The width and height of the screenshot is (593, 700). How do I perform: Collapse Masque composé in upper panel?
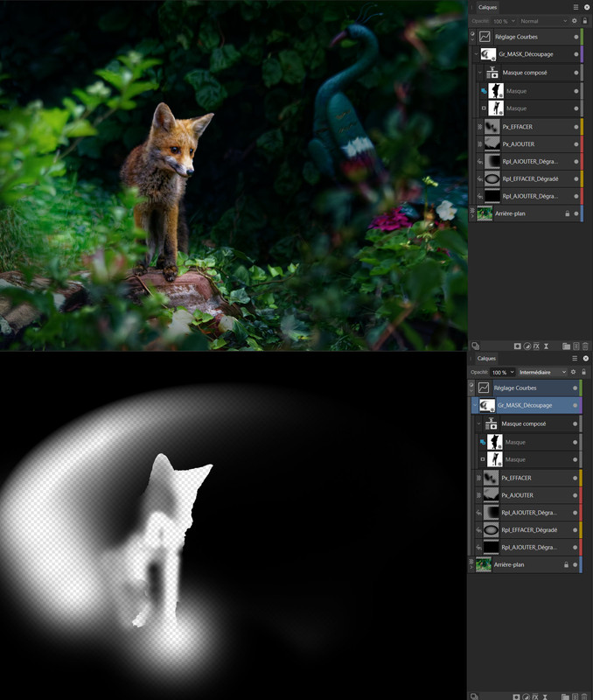[x=480, y=73]
